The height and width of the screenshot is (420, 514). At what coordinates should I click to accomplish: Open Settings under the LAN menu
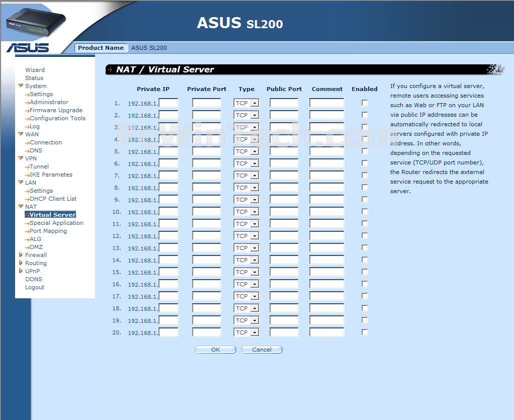coord(41,191)
